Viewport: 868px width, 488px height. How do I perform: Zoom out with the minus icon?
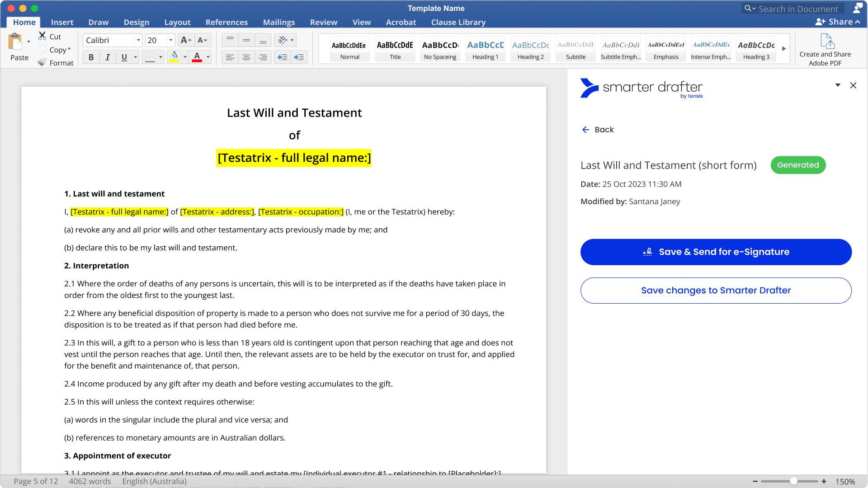pos(755,481)
